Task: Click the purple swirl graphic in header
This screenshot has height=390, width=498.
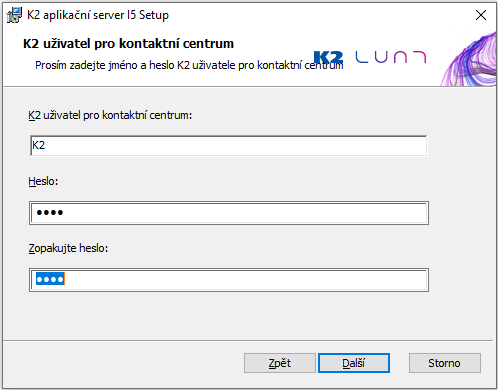Action: click(x=469, y=59)
